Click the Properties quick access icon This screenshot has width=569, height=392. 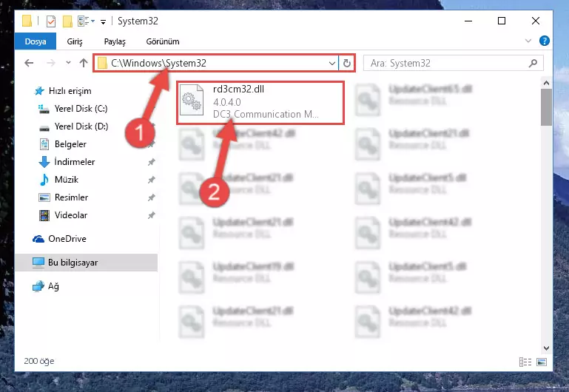click(x=51, y=21)
